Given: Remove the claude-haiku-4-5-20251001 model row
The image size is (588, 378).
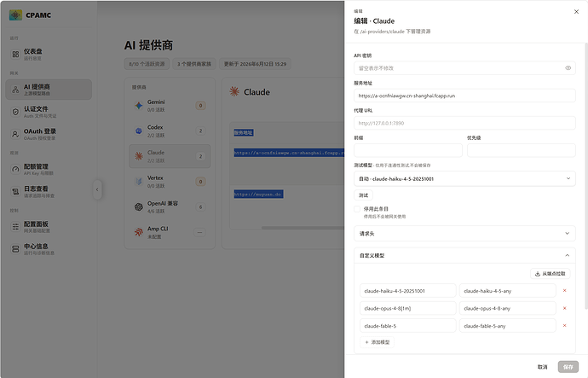Looking at the screenshot, I should (564, 290).
